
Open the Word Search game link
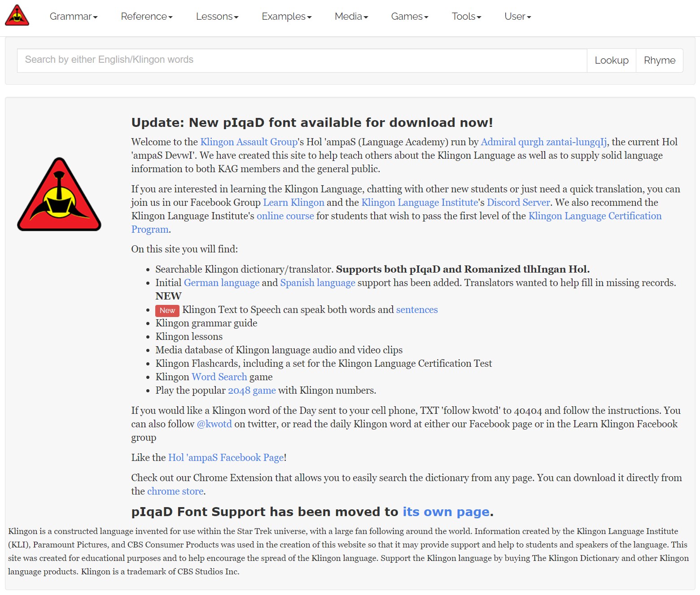pyautogui.click(x=219, y=377)
